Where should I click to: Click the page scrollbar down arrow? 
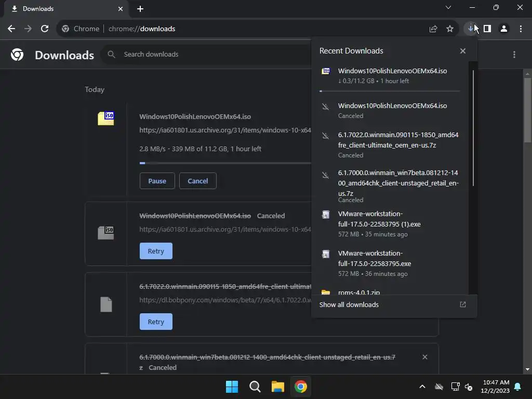pyautogui.click(x=527, y=369)
